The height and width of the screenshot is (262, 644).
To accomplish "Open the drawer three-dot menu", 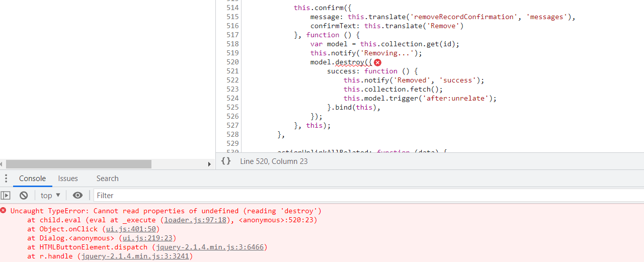I will click(6, 179).
